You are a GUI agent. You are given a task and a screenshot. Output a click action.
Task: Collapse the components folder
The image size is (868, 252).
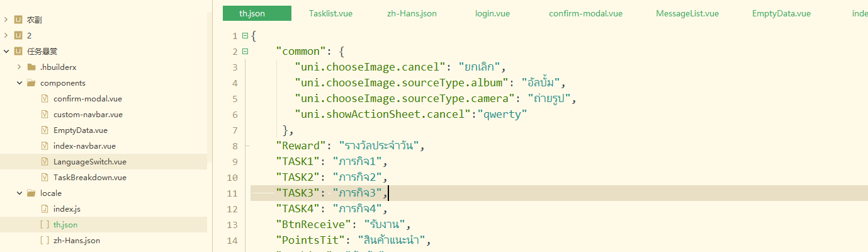point(20,83)
